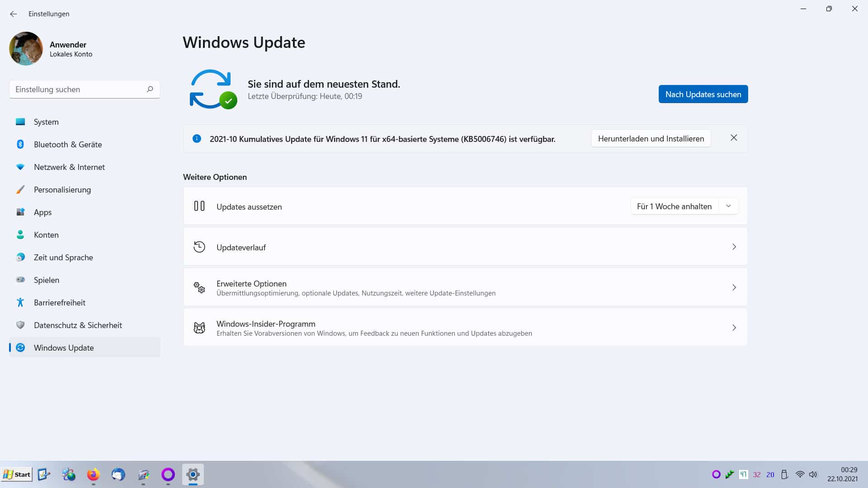This screenshot has width=868, height=488.
Task: Open Datenschutz & Sicherheit
Action: (x=85, y=325)
